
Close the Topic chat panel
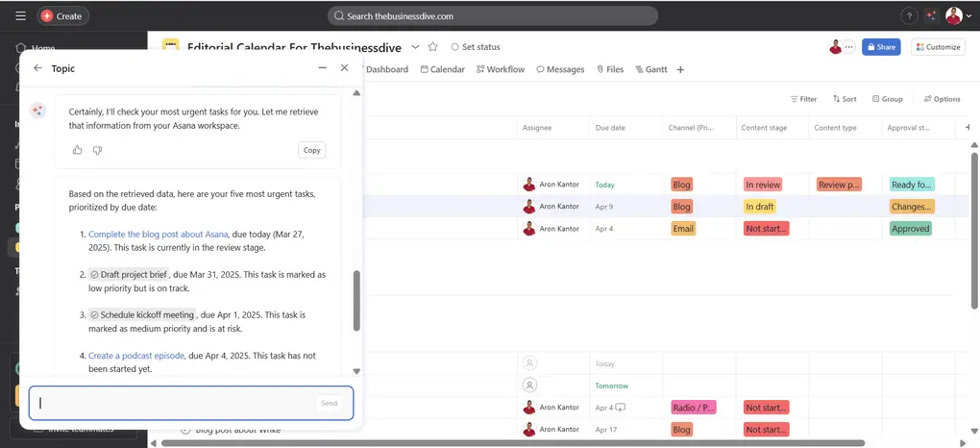344,67
